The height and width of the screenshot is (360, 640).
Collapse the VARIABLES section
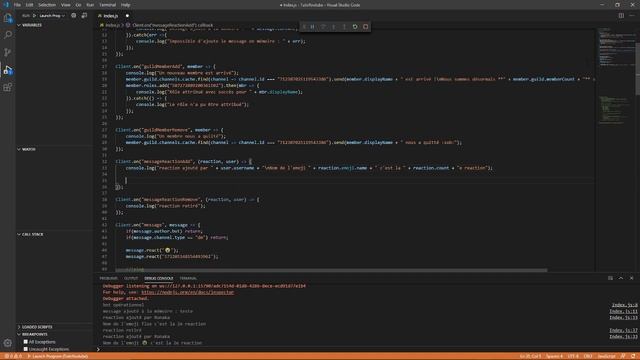point(55,25)
